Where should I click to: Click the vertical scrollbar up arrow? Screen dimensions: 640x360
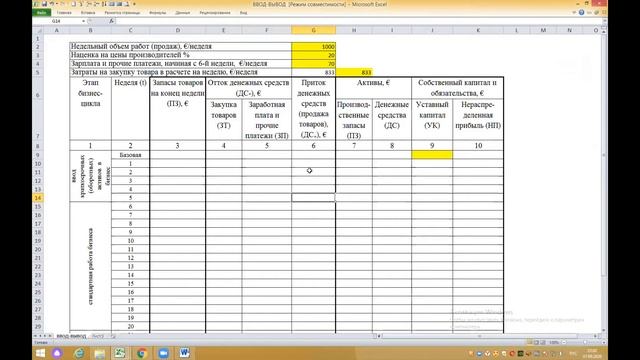pyautogui.click(x=604, y=31)
